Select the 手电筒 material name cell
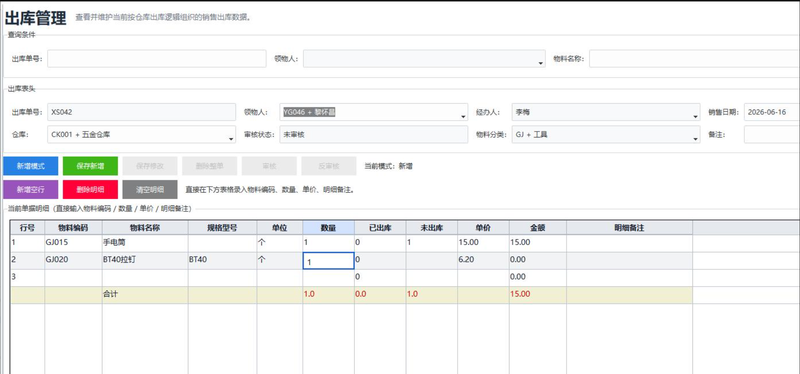Viewport: 800px width, 374px height. [145, 242]
